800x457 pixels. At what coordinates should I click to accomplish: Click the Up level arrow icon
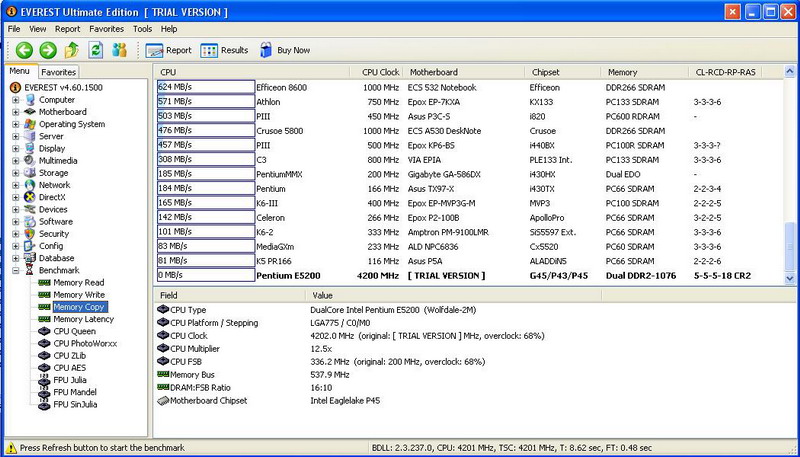coord(71,50)
